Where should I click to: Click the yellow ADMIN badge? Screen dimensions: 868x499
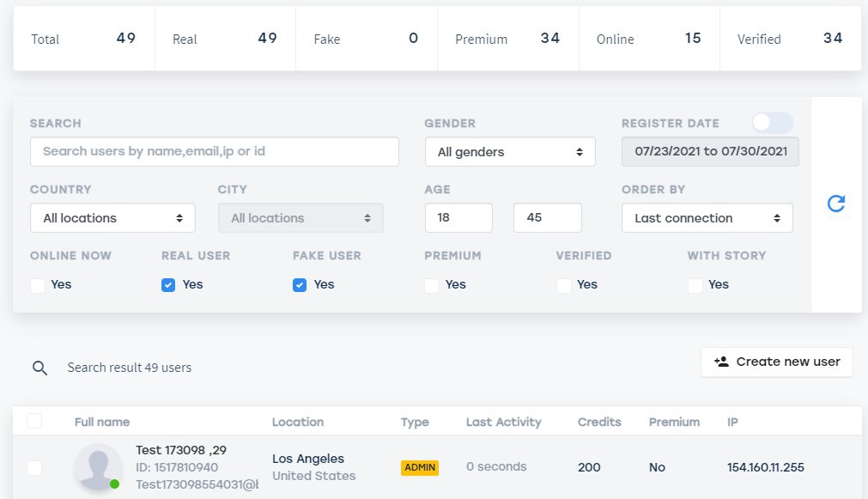420,467
